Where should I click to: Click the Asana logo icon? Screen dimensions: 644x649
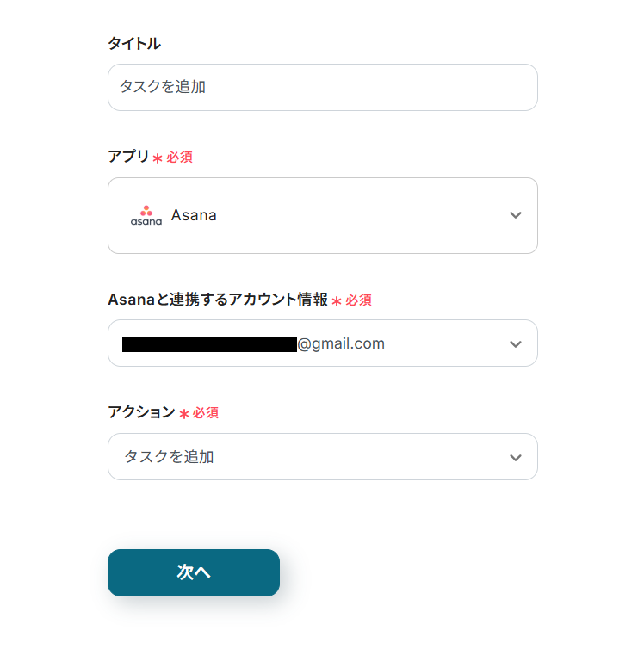pyautogui.click(x=146, y=215)
